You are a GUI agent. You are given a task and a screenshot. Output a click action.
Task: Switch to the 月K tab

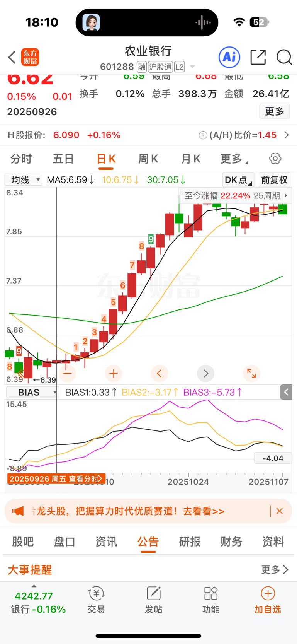pos(191,159)
